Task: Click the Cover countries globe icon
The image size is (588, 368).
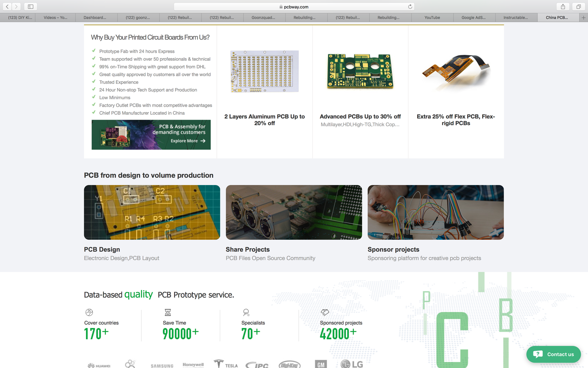Action: point(89,312)
